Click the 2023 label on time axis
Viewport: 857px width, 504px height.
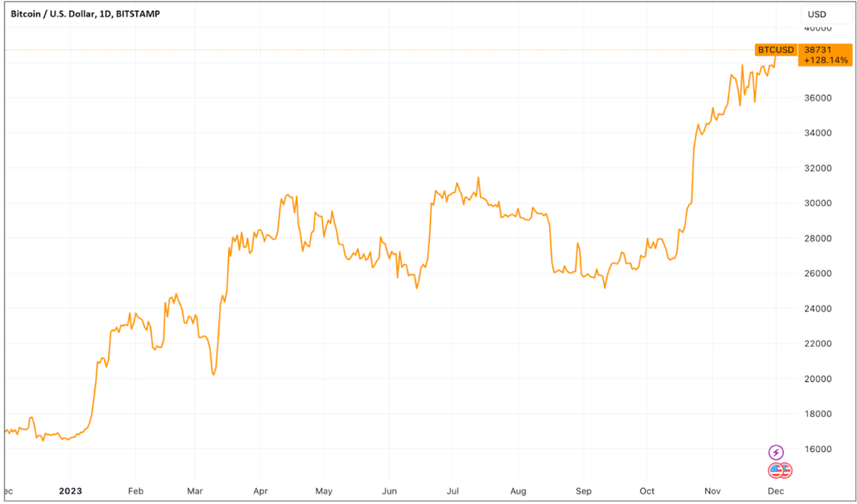click(71, 491)
